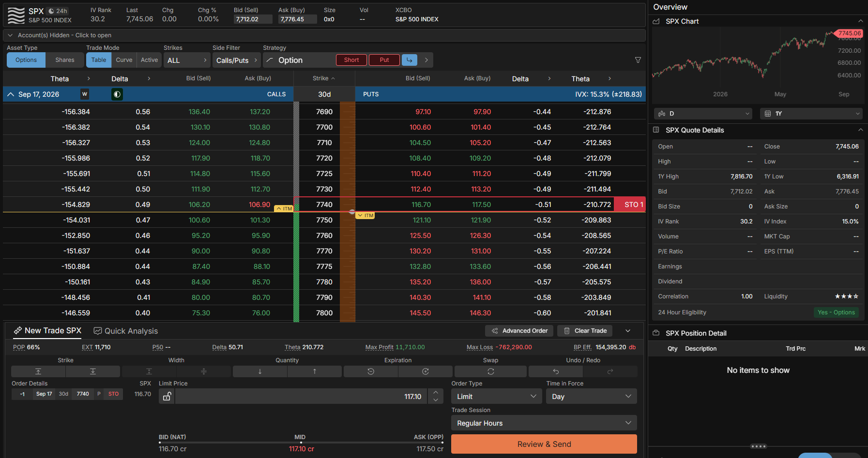The image size is (868, 458).
Task: Select Curve trade mode
Action: pos(124,60)
